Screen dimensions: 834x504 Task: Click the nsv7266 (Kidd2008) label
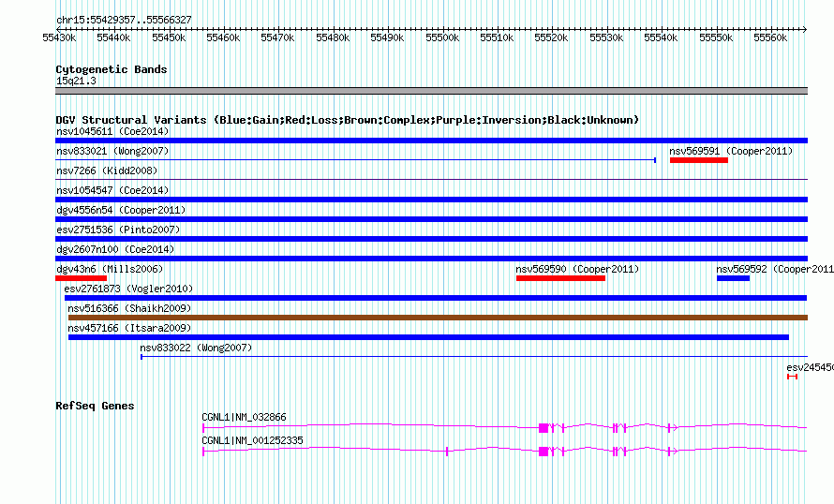(x=107, y=170)
